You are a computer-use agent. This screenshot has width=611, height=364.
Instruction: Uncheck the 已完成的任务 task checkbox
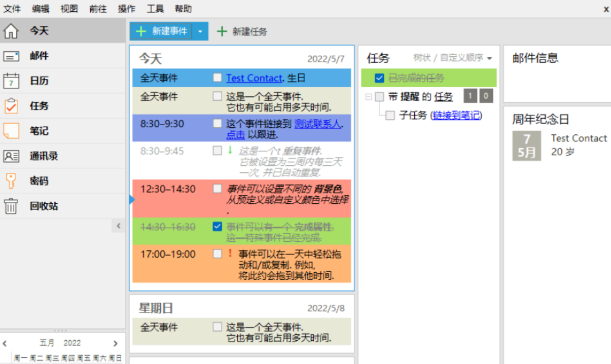[379, 78]
